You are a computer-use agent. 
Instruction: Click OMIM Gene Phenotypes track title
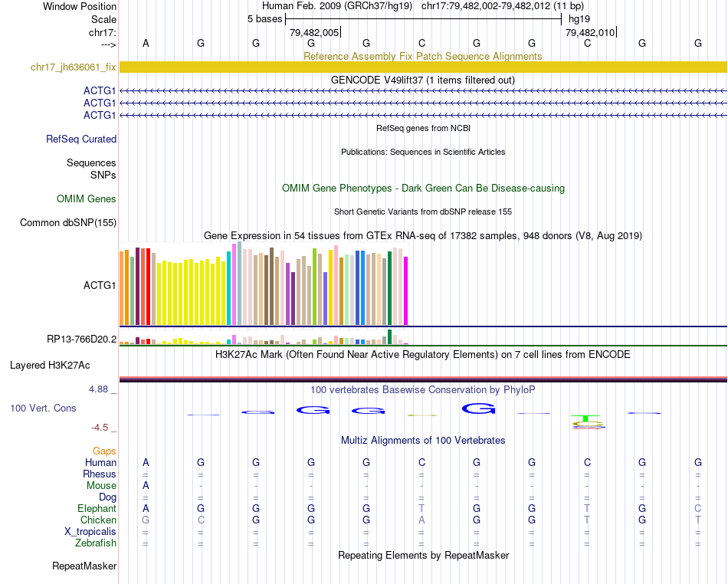423,189
